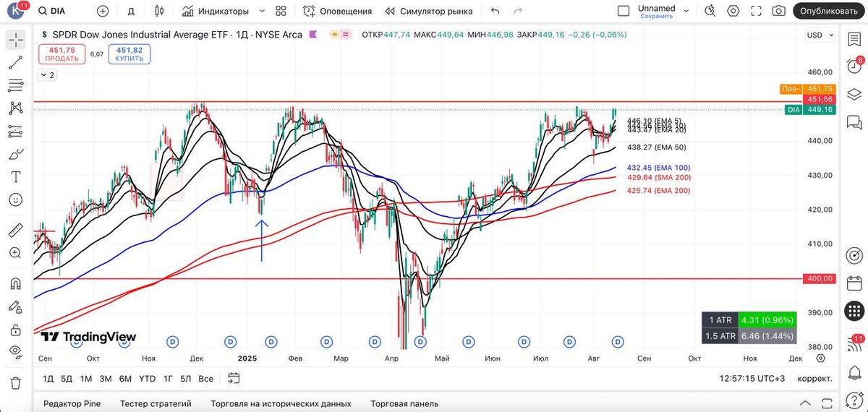This screenshot has width=868, height=412.
Task: Open the chart patterns tool
Action: (15, 108)
